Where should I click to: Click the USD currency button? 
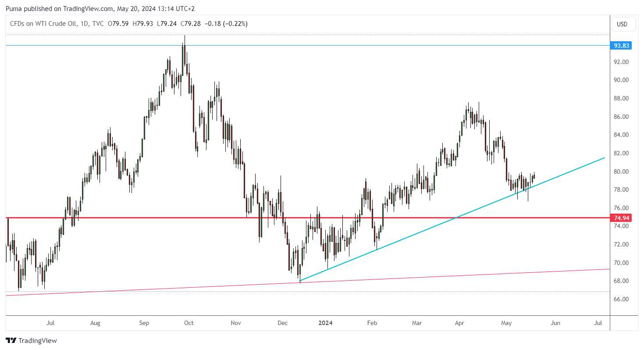tap(623, 24)
